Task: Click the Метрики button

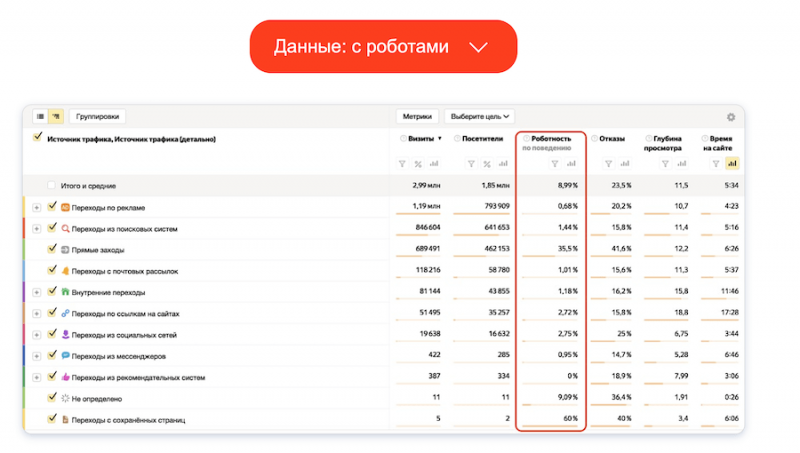Action: tap(417, 117)
